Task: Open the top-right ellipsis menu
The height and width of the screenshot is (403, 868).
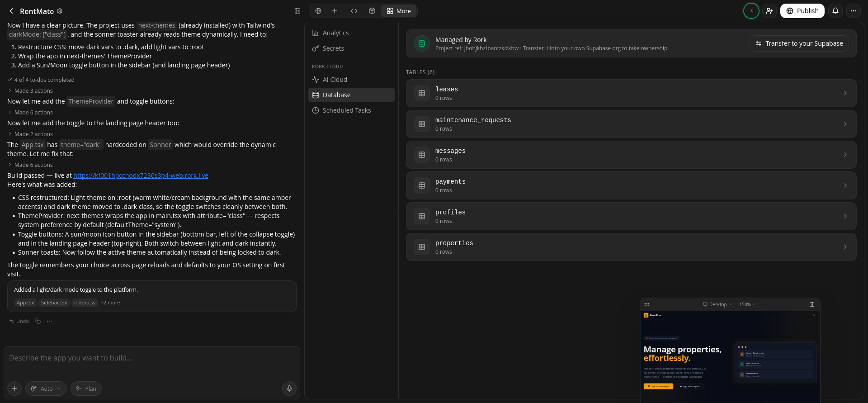Action: tap(854, 11)
